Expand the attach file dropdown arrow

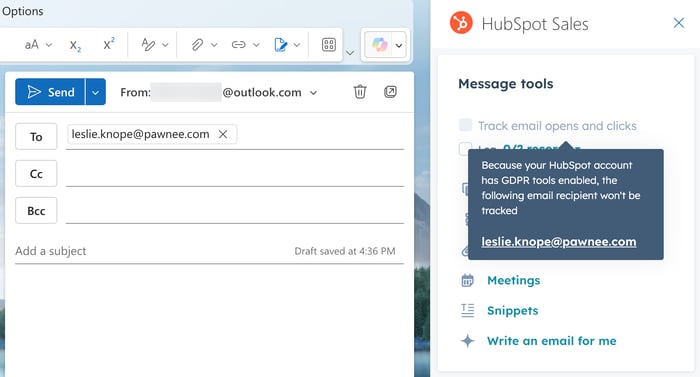[214, 45]
